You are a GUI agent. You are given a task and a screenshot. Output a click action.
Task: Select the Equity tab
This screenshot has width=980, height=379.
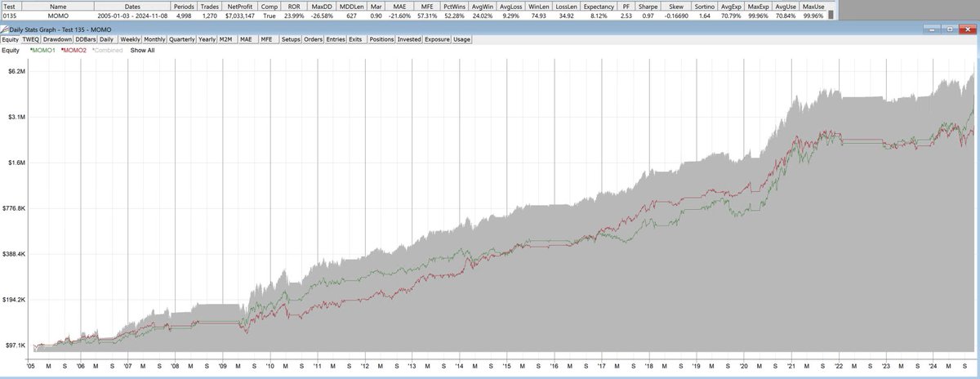point(11,38)
